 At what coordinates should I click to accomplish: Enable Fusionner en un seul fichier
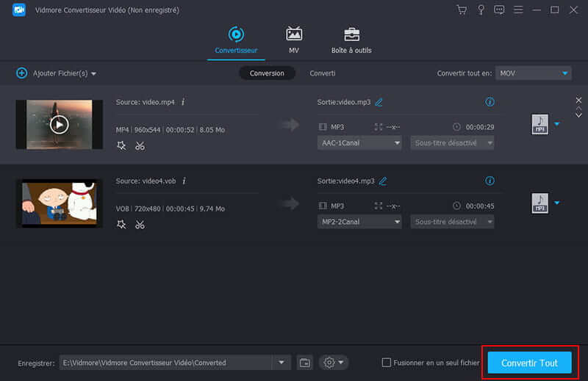coord(387,362)
